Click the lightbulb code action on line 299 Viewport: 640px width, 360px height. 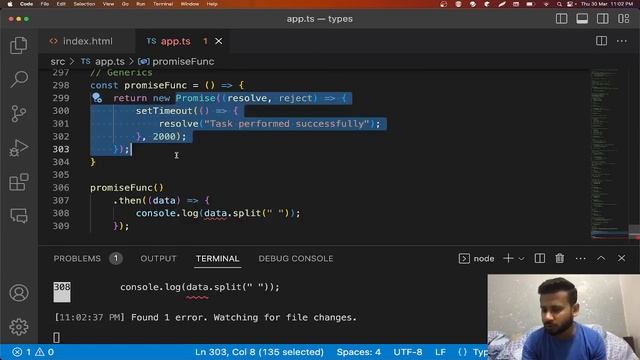click(x=97, y=98)
